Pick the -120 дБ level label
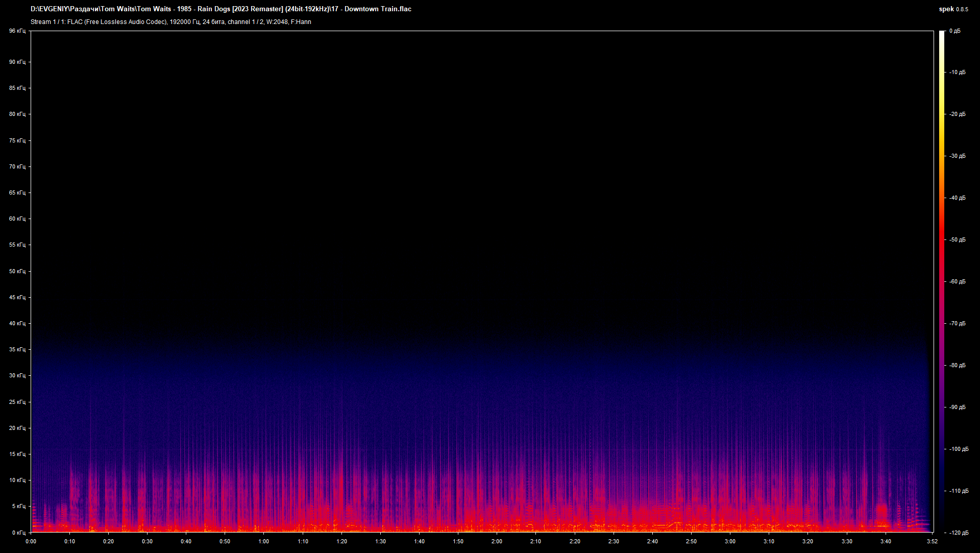Viewport: 980px width, 553px height. point(959,533)
